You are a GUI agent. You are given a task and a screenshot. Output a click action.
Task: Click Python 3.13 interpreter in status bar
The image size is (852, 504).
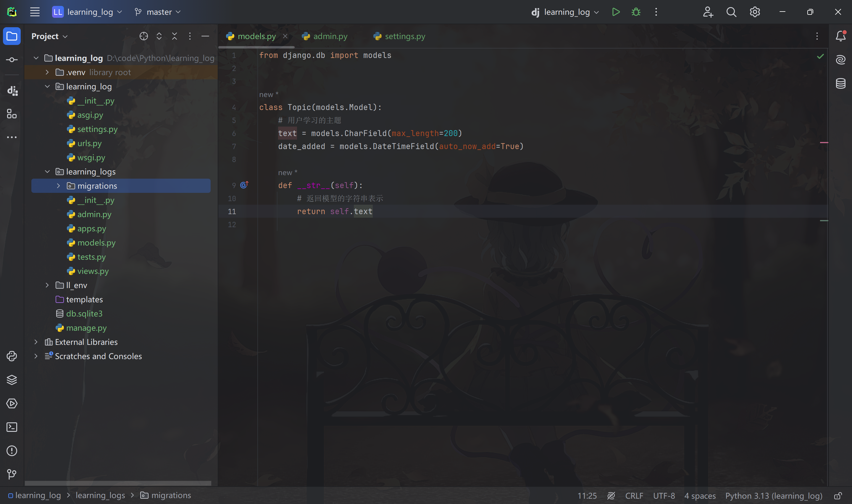774,495
